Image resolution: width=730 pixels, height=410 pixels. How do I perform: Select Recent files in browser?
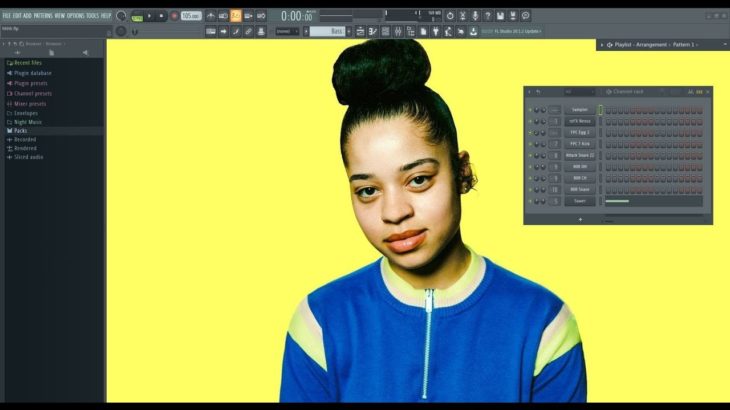27,63
